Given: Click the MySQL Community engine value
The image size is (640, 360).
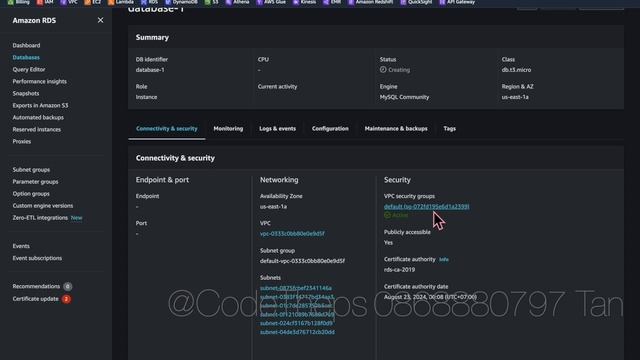Looking at the screenshot, I should (404, 97).
